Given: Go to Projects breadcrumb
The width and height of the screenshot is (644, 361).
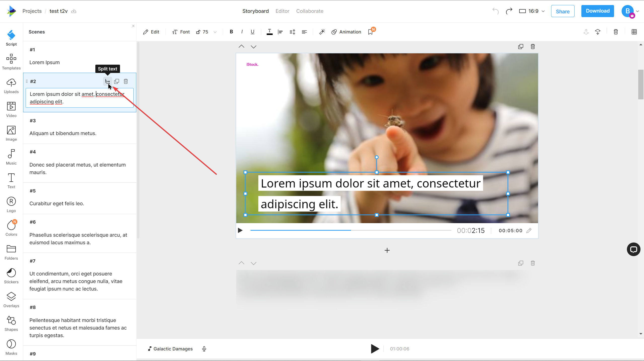Looking at the screenshot, I should tap(32, 11).
